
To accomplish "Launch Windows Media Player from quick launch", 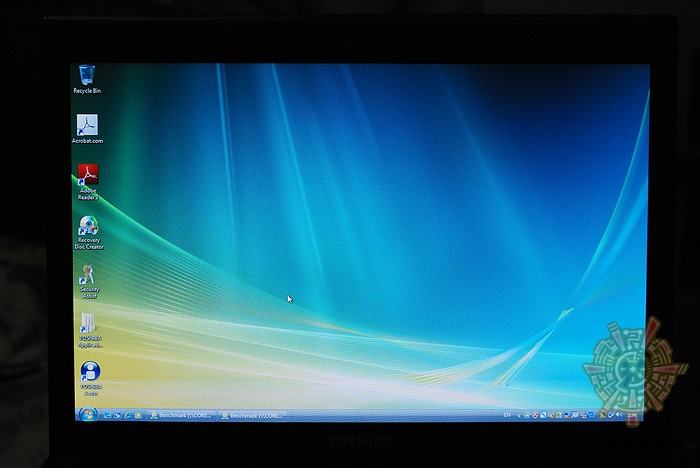I will tap(138, 415).
